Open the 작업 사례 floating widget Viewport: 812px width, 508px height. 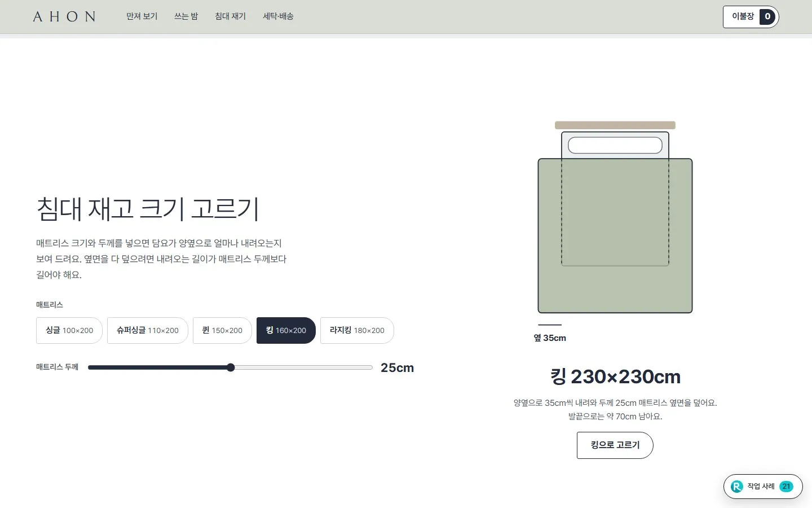click(763, 487)
